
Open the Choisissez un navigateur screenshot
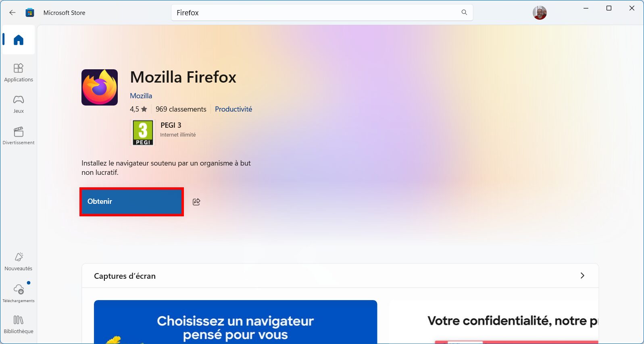(x=236, y=322)
